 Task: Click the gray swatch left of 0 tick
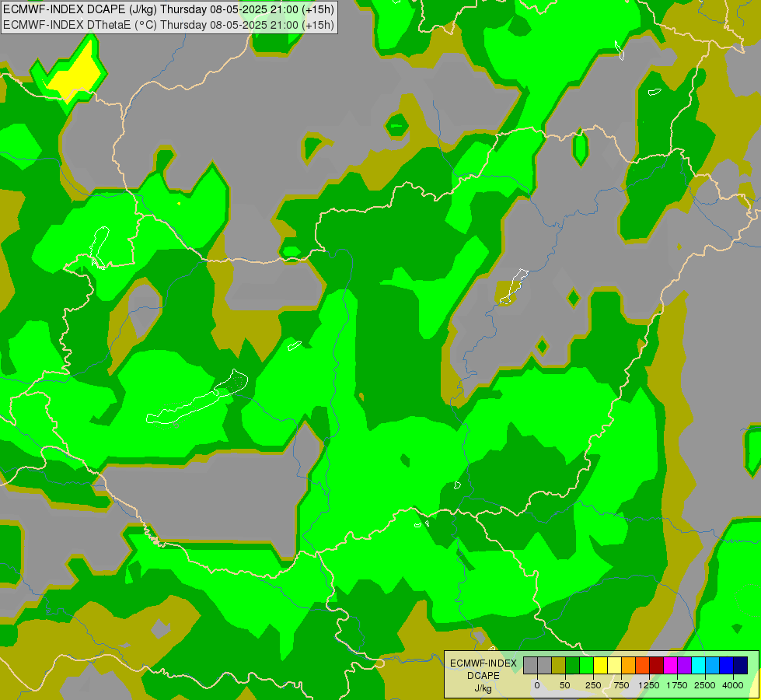pos(530,665)
